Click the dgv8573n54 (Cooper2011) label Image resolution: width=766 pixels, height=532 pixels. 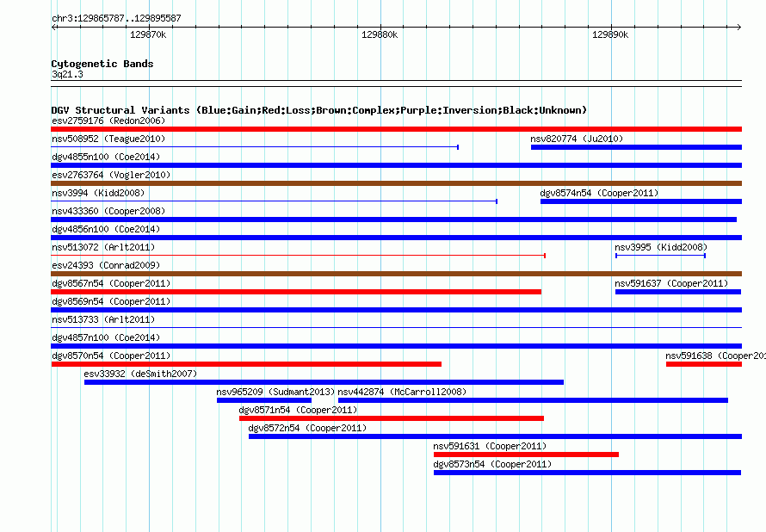[492, 464]
